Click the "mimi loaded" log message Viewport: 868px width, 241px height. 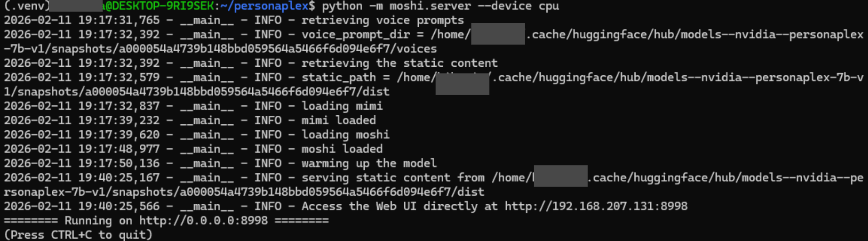[338, 120]
